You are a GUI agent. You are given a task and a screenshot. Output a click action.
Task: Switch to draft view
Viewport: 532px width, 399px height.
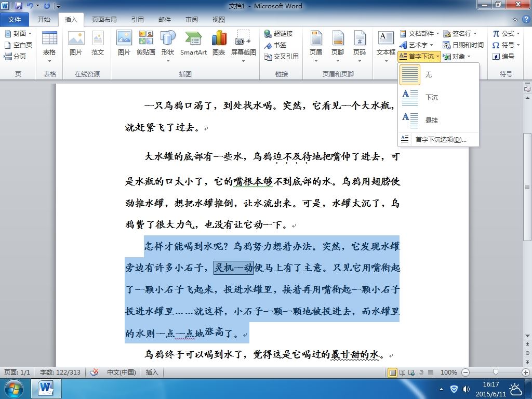tap(431, 373)
